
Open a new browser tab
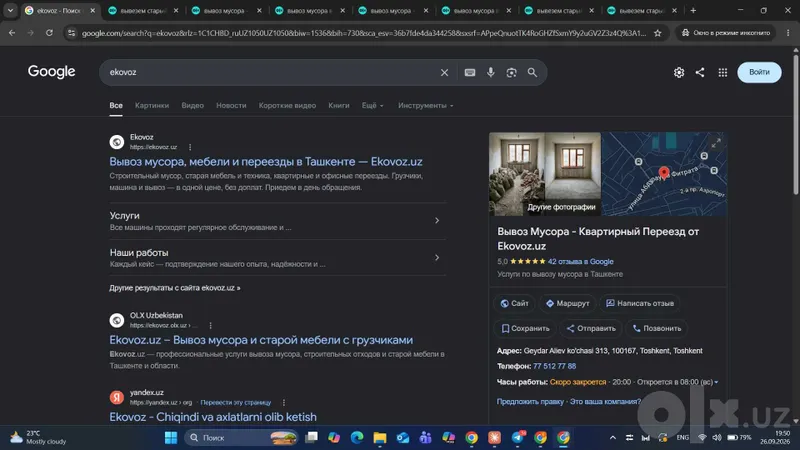tap(693, 10)
